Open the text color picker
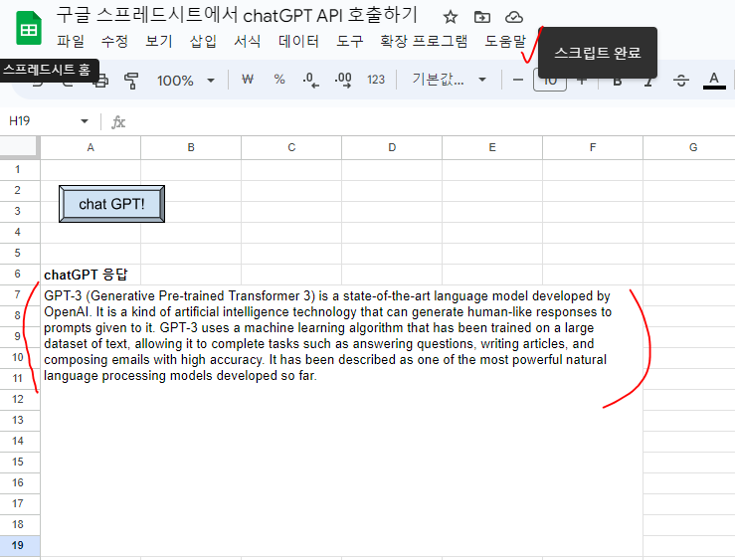The width and height of the screenshot is (735, 560). click(x=714, y=81)
